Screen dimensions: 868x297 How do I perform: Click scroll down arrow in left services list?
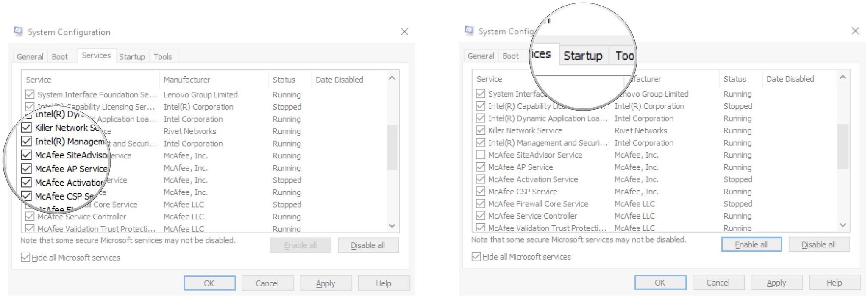point(392,226)
